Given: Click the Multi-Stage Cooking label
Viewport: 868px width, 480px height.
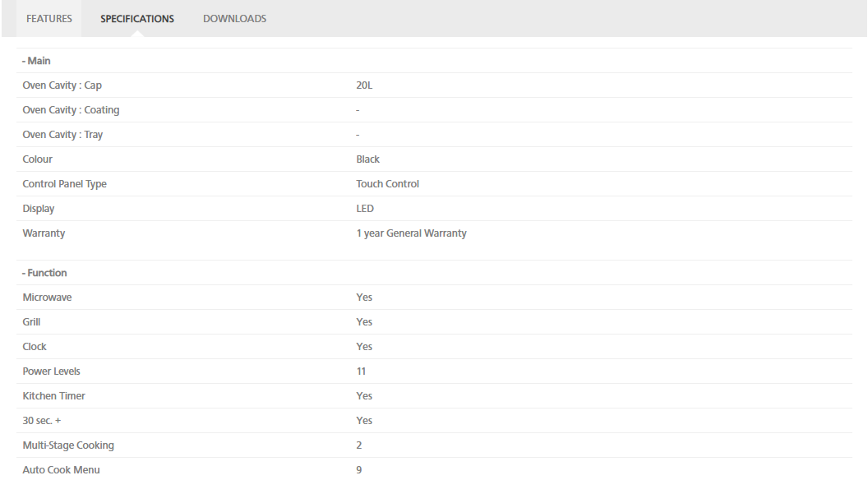Looking at the screenshot, I should point(68,445).
